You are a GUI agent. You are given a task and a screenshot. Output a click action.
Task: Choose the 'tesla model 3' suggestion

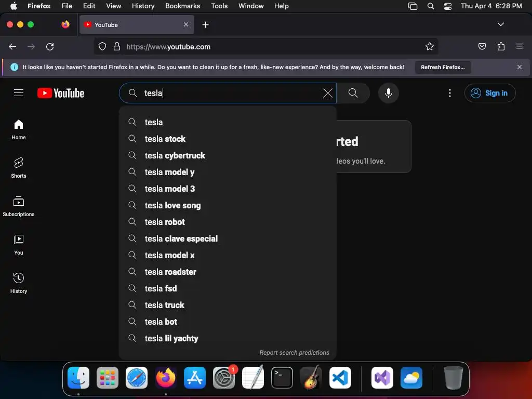[228, 189]
